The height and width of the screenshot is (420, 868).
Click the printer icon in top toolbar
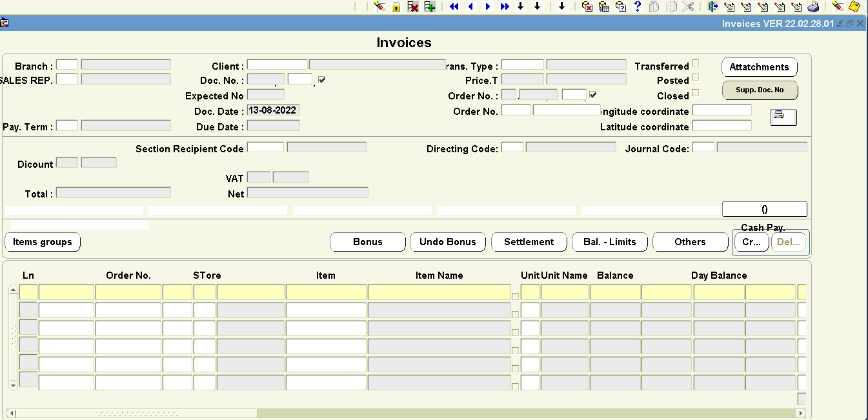click(814, 7)
